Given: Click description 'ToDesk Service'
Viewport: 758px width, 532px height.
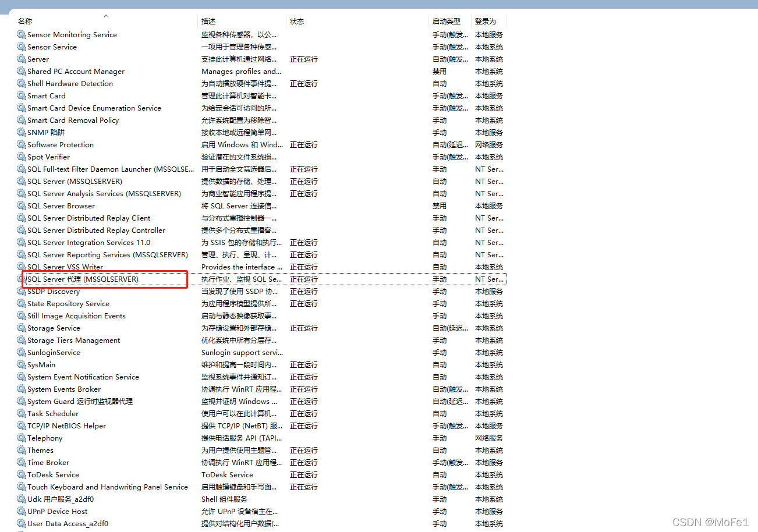Looking at the screenshot, I should (x=227, y=474).
